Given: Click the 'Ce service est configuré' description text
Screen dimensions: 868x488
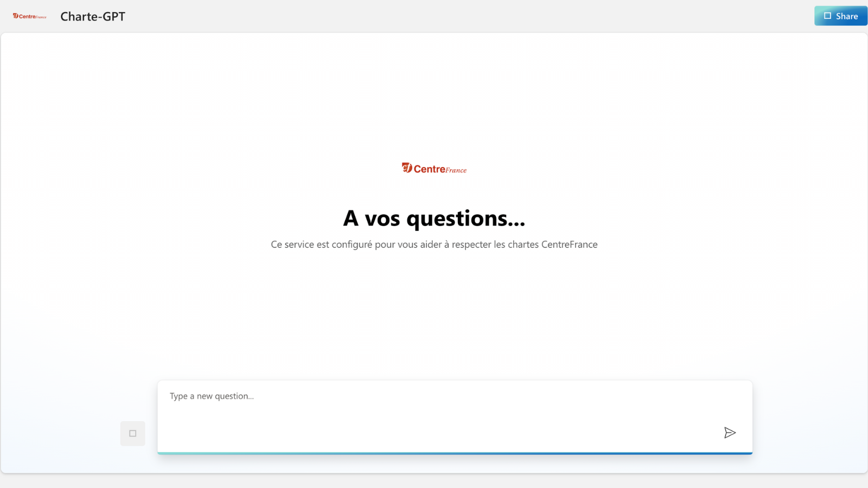Looking at the screenshot, I should point(434,245).
